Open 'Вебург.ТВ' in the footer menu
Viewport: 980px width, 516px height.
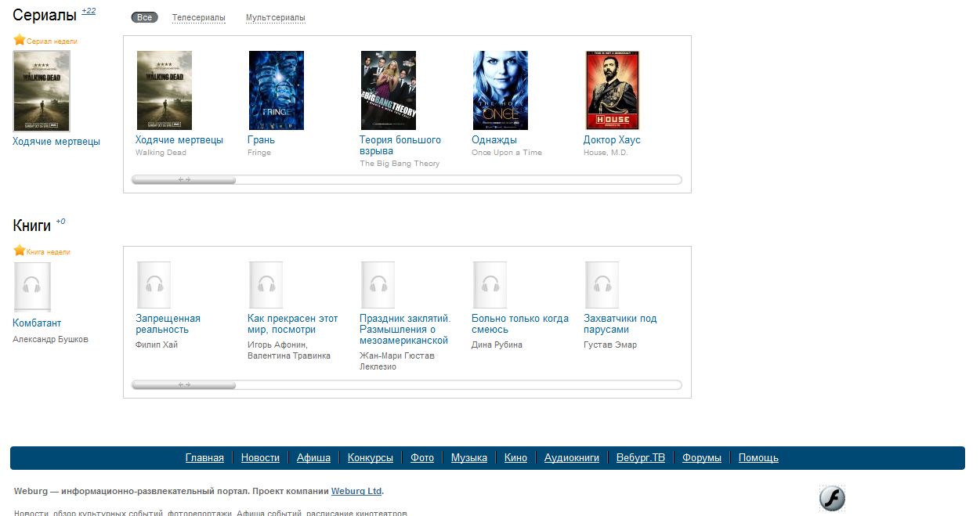641,458
